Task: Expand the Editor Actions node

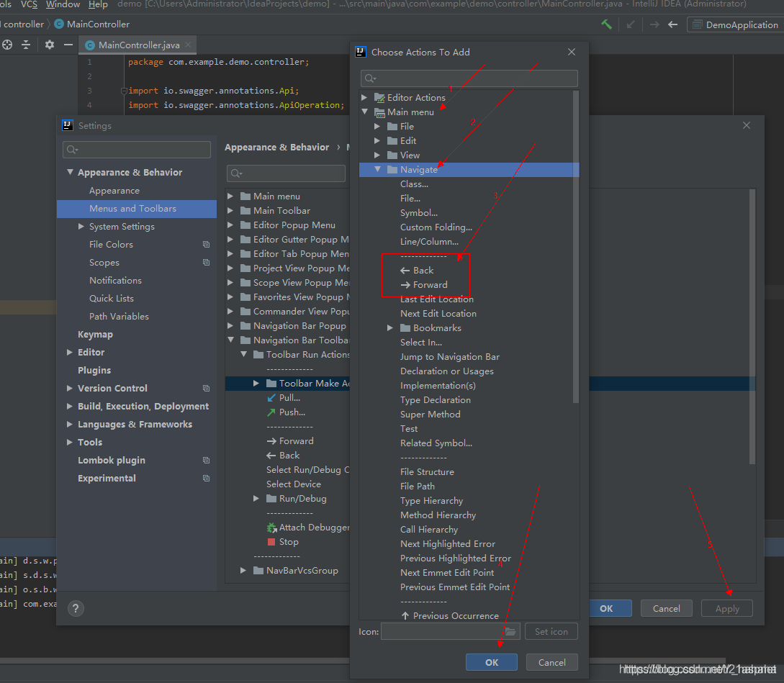Action: pos(364,97)
